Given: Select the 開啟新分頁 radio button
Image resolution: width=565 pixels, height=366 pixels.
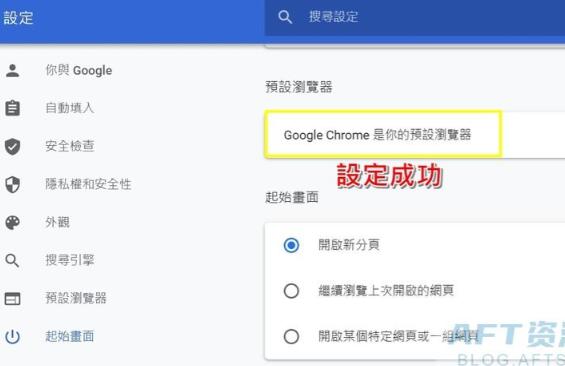Looking at the screenshot, I should [x=291, y=245].
